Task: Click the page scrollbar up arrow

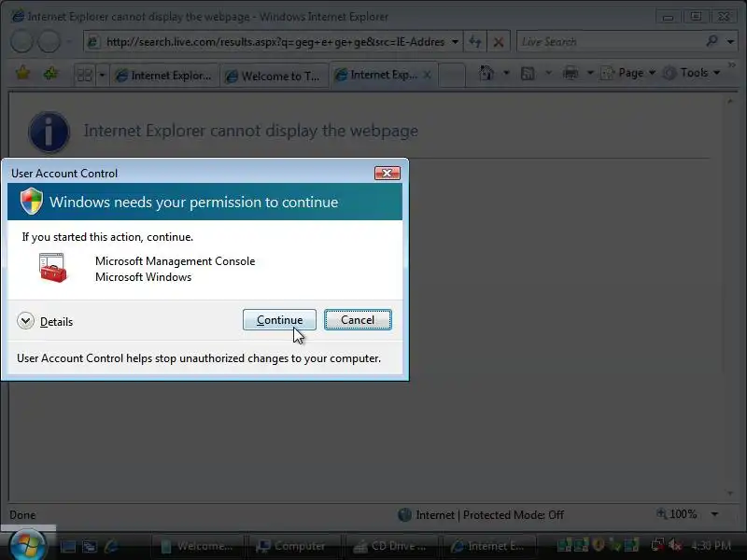Action: pos(730,102)
